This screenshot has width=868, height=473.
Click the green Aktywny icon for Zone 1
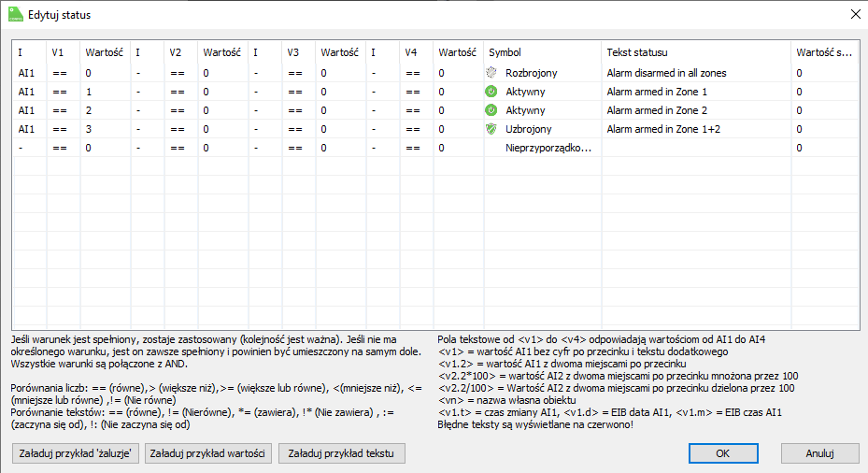click(491, 92)
